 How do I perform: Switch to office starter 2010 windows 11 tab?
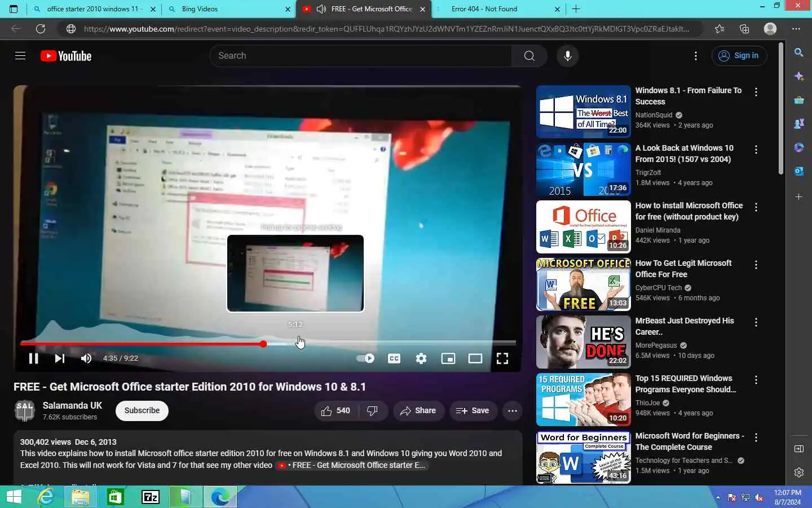tap(94, 9)
